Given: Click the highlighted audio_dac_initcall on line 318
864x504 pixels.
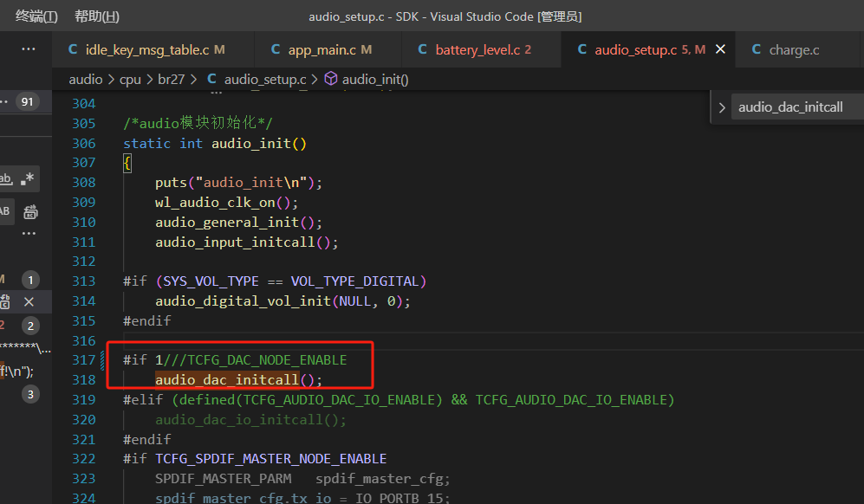Looking at the screenshot, I should pos(227,380).
